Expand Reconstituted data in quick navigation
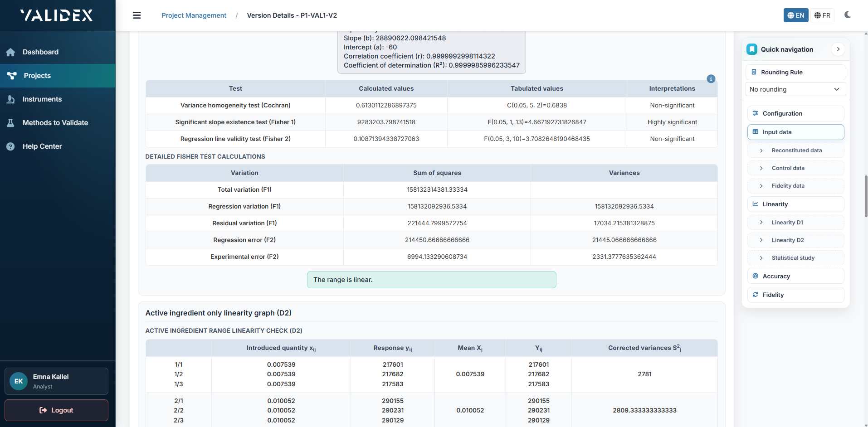 click(x=796, y=150)
